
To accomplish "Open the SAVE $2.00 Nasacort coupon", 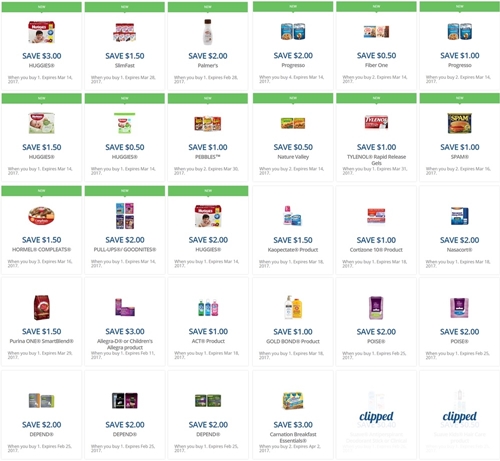I will pyautogui.click(x=460, y=240).
